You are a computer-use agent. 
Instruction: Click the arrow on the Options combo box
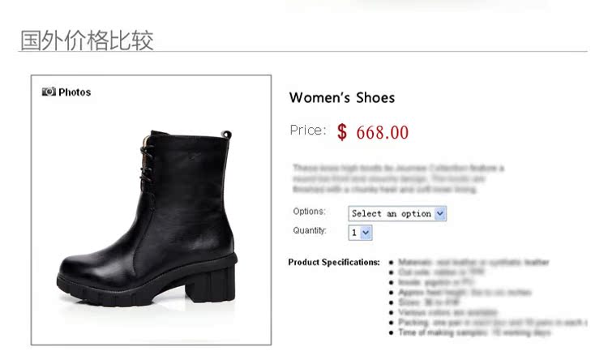click(440, 213)
